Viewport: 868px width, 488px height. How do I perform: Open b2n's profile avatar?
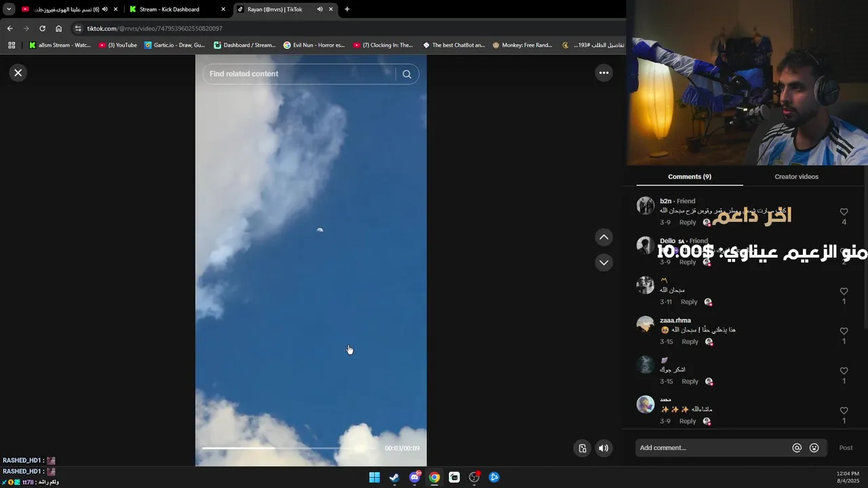[x=646, y=205]
